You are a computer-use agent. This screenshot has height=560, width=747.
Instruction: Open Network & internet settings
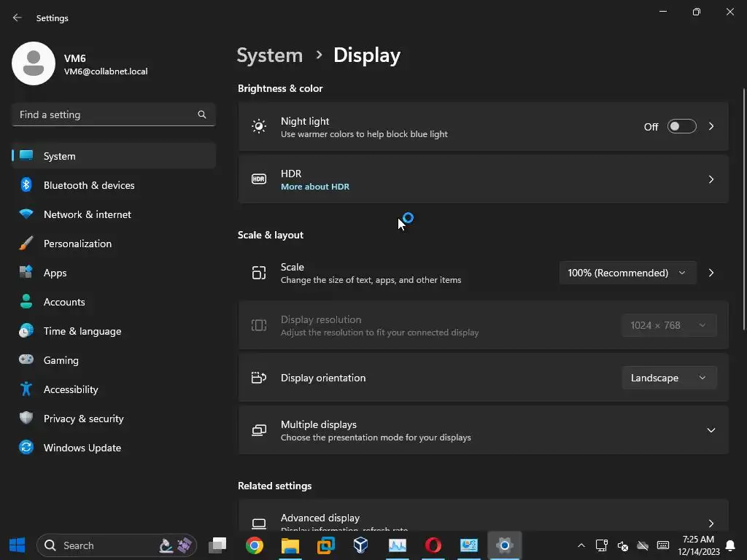pyautogui.click(x=114, y=214)
